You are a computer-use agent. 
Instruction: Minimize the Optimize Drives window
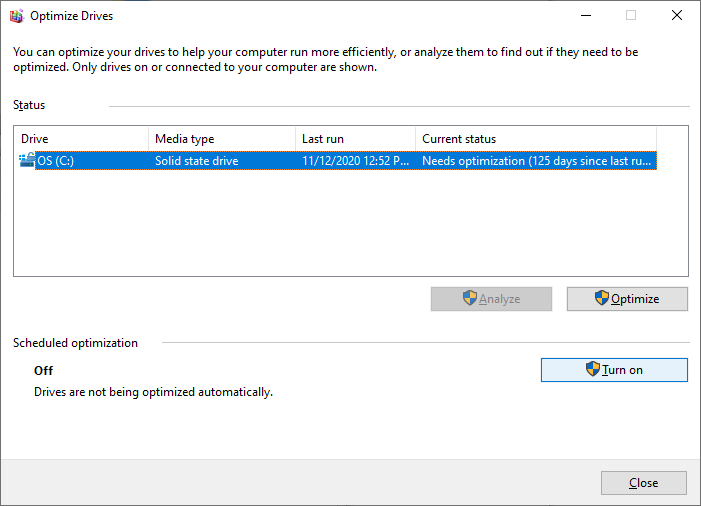click(x=585, y=16)
